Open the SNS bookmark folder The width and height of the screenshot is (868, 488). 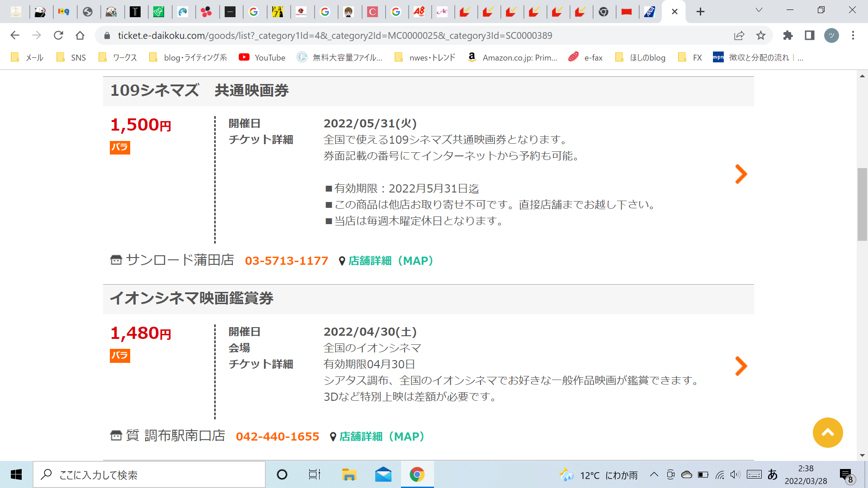71,57
